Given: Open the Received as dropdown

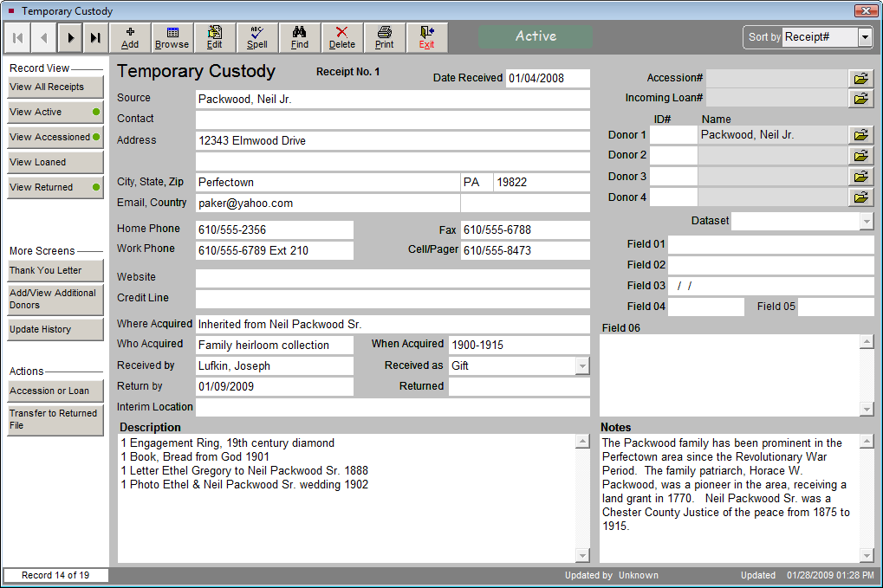Looking at the screenshot, I should click(x=581, y=366).
